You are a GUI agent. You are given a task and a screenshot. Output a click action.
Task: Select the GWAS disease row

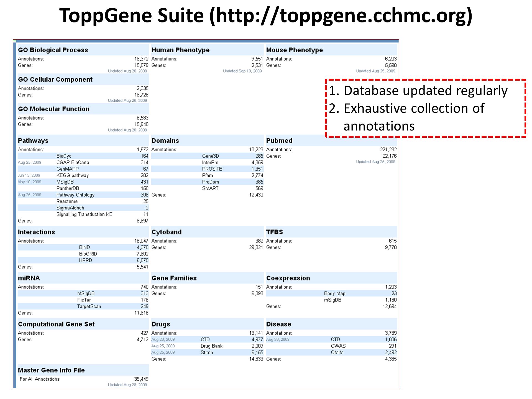click(x=331, y=346)
